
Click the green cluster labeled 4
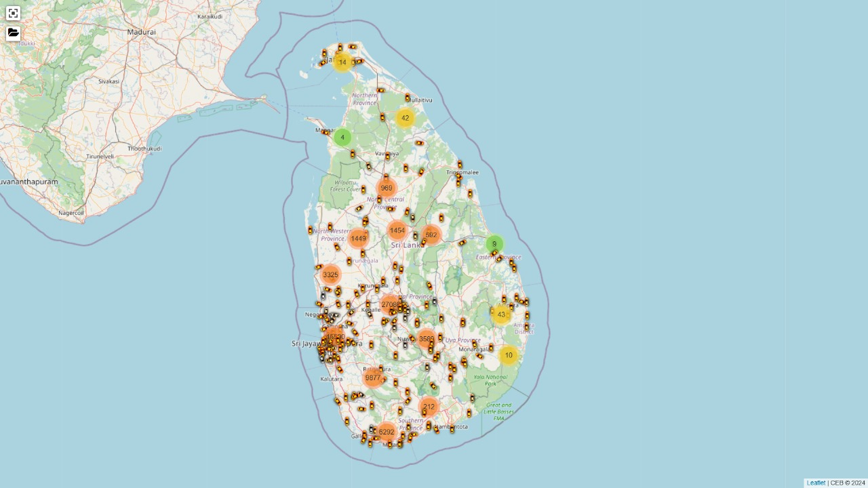coord(342,138)
